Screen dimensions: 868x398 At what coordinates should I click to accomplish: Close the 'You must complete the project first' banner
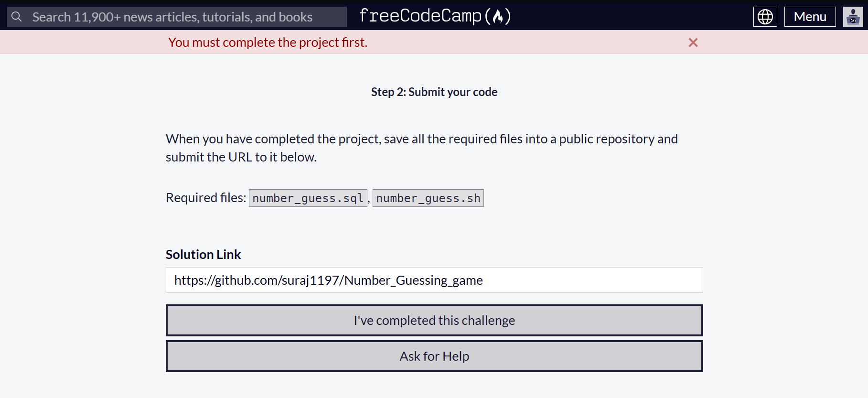693,42
